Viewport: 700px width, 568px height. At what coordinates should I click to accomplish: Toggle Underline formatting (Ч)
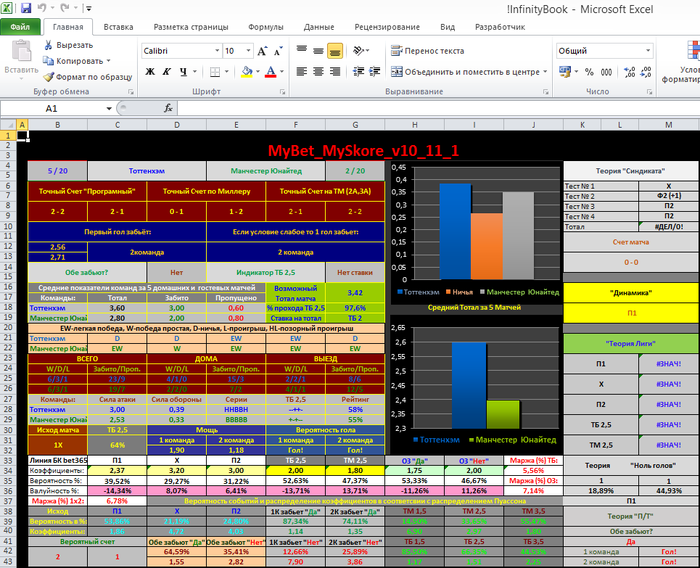183,71
